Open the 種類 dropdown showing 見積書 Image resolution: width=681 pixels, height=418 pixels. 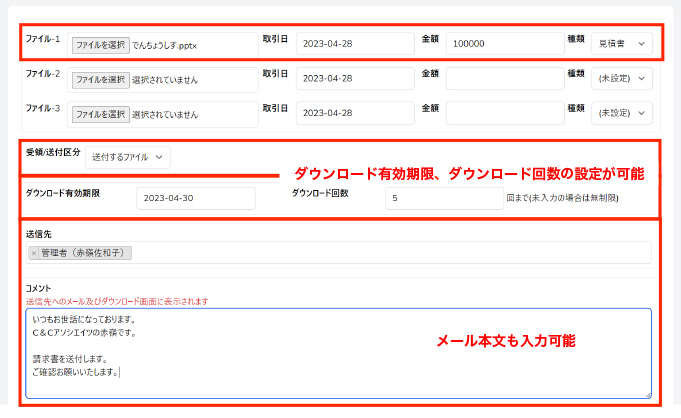click(x=620, y=44)
